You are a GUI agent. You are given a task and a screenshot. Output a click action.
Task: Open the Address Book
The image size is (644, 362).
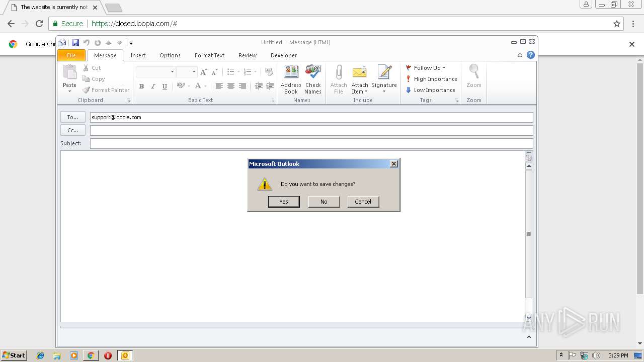tap(291, 79)
